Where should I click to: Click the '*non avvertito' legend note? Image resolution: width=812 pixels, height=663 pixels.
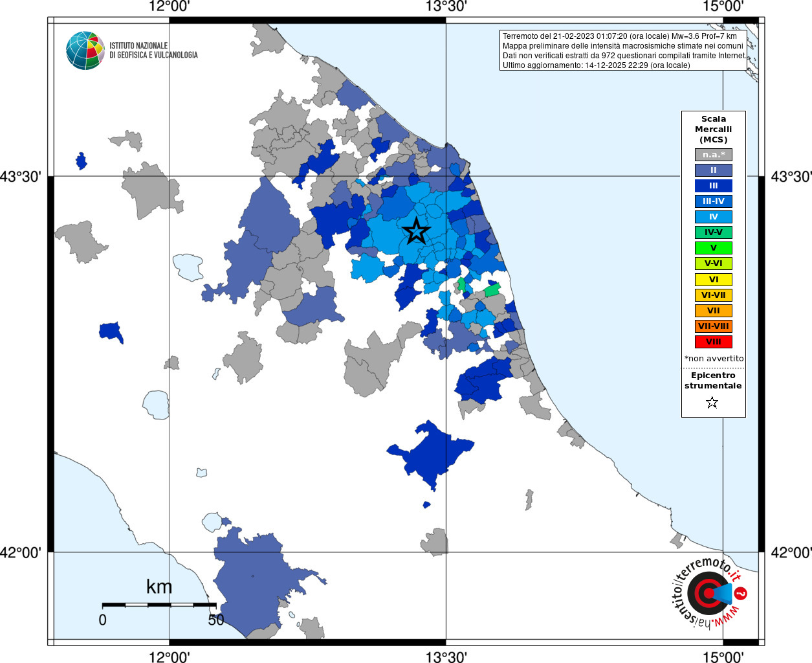[x=714, y=358]
